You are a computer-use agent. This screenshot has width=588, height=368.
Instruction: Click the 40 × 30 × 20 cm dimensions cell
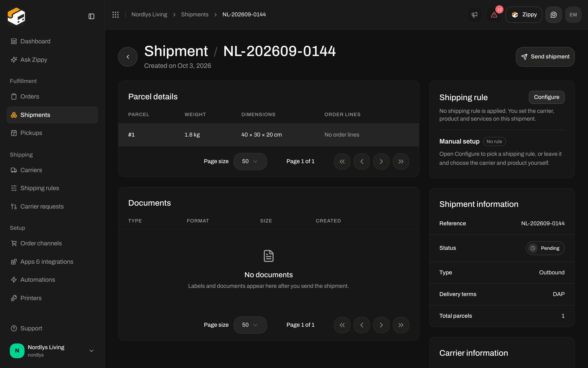coord(262,135)
